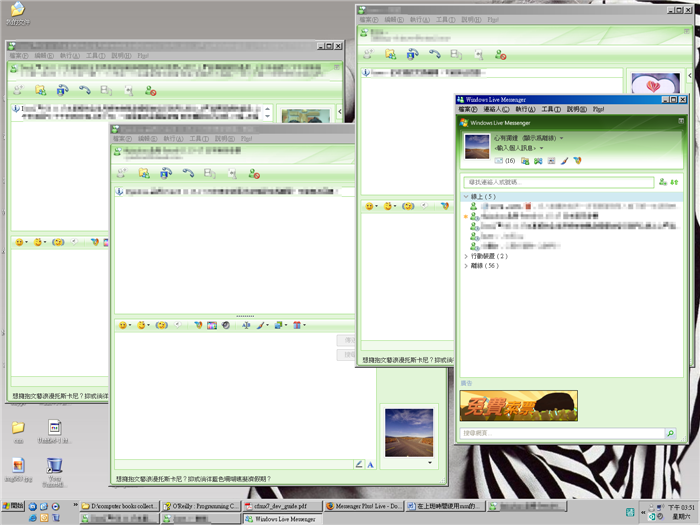Switch to text input mode (A) tab
Screen dimensions: 700x525
click(371, 465)
